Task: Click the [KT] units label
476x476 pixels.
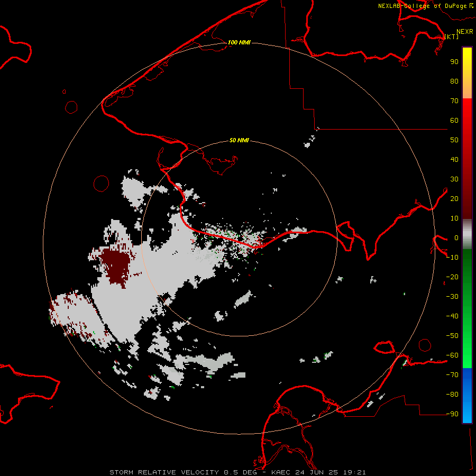Action: pos(452,36)
